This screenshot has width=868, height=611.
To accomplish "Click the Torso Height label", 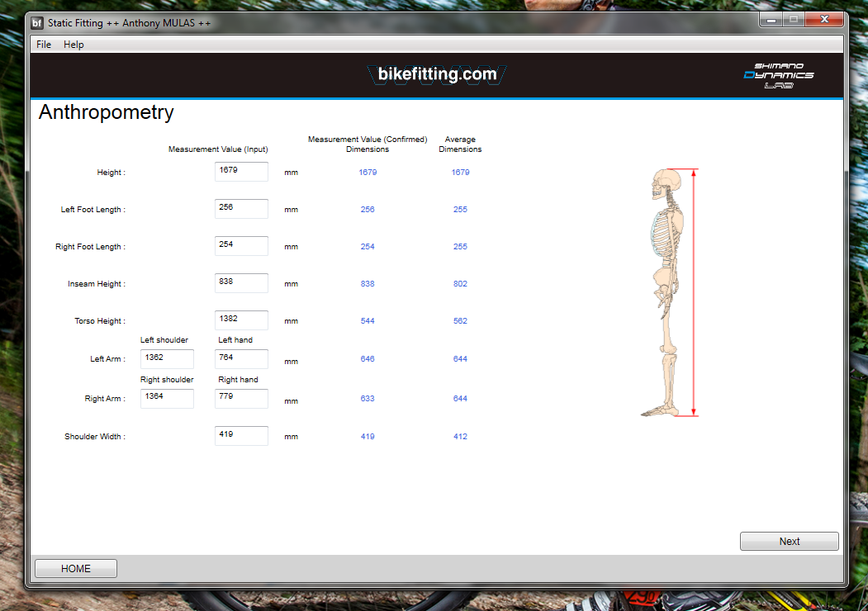I will [x=100, y=320].
